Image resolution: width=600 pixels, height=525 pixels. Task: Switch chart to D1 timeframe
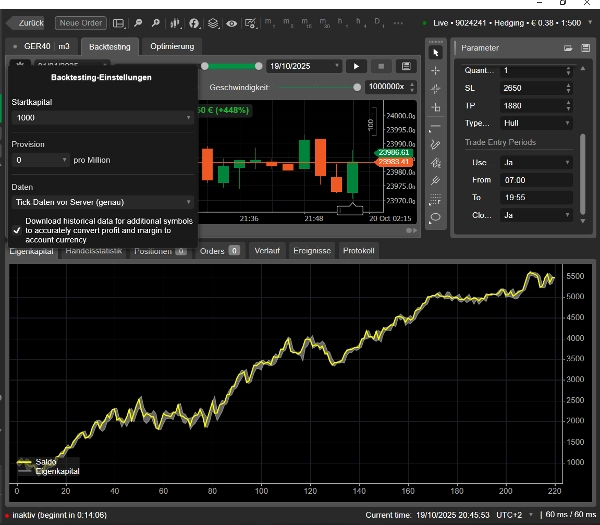tap(378, 22)
